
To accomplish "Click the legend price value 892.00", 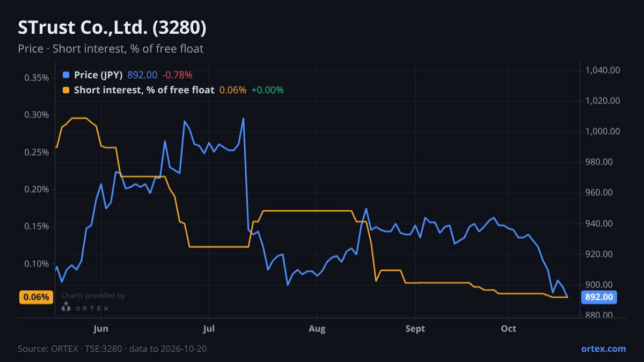I will (142, 75).
